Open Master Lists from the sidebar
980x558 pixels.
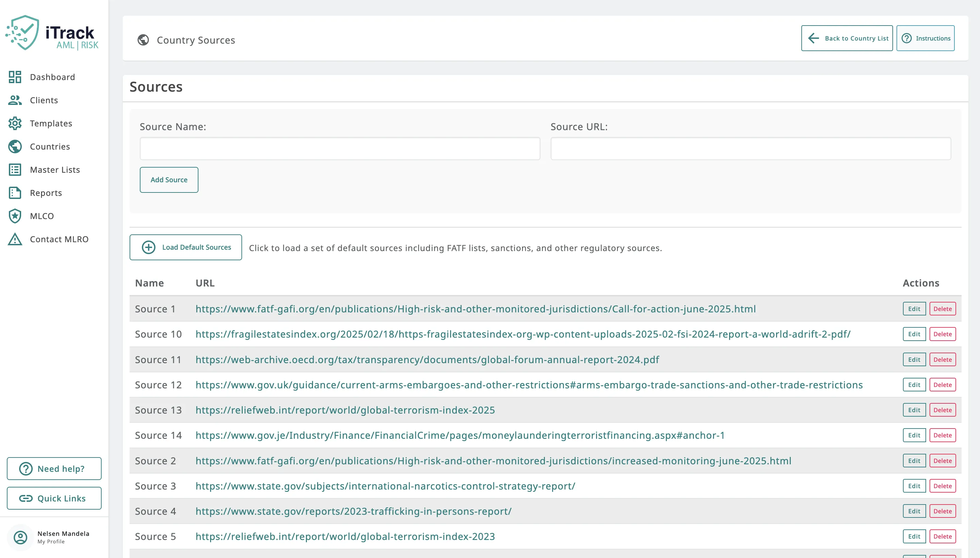[x=55, y=169]
